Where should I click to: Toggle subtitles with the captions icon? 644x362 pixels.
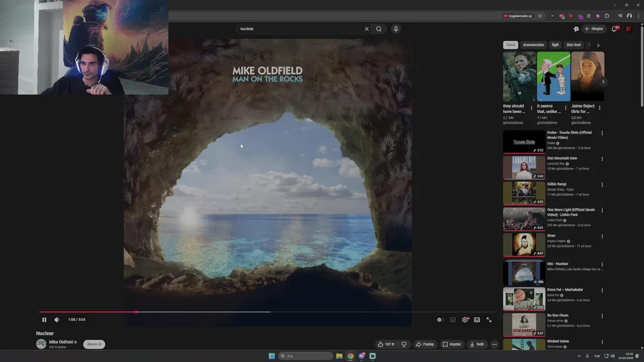(453, 320)
